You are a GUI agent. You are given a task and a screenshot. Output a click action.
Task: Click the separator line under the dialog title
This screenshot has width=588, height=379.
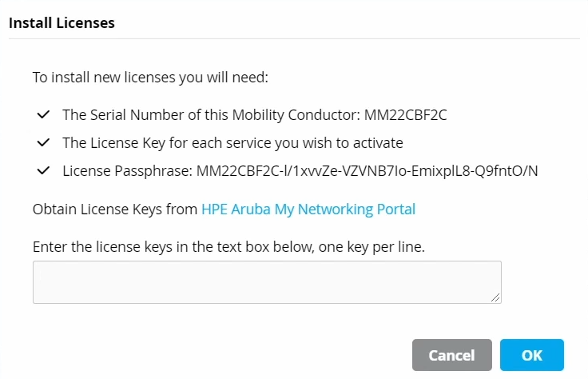(294, 38)
